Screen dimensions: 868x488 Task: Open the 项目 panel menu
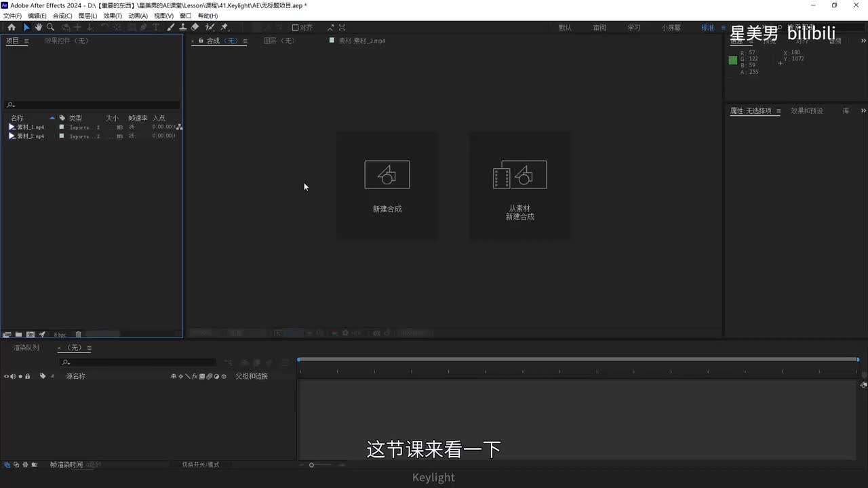(x=26, y=41)
